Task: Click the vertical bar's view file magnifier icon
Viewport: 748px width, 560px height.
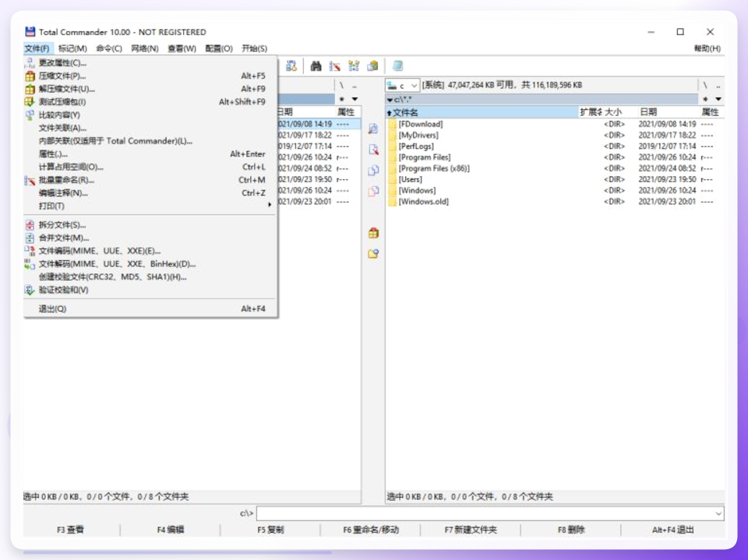Action: [373, 129]
